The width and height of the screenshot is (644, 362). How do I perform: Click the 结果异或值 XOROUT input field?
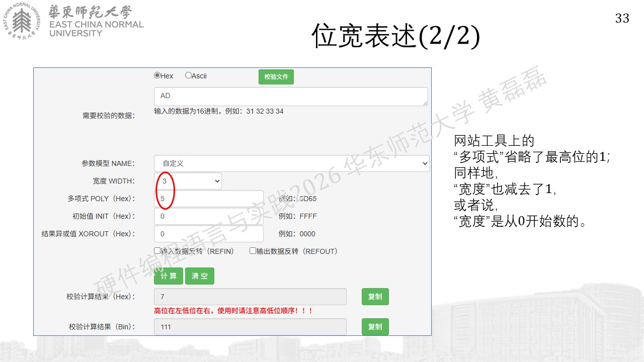pyautogui.click(x=209, y=234)
